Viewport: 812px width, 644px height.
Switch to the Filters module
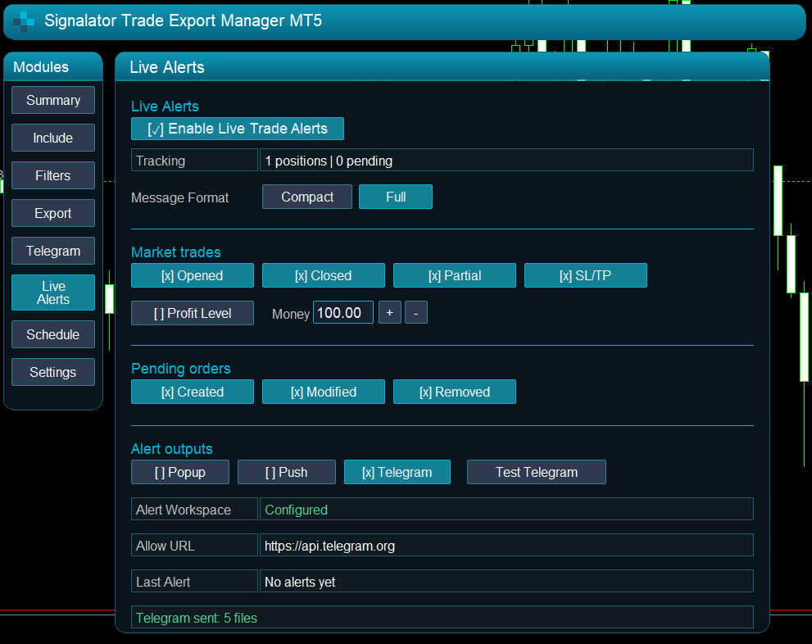click(x=52, y=175)
